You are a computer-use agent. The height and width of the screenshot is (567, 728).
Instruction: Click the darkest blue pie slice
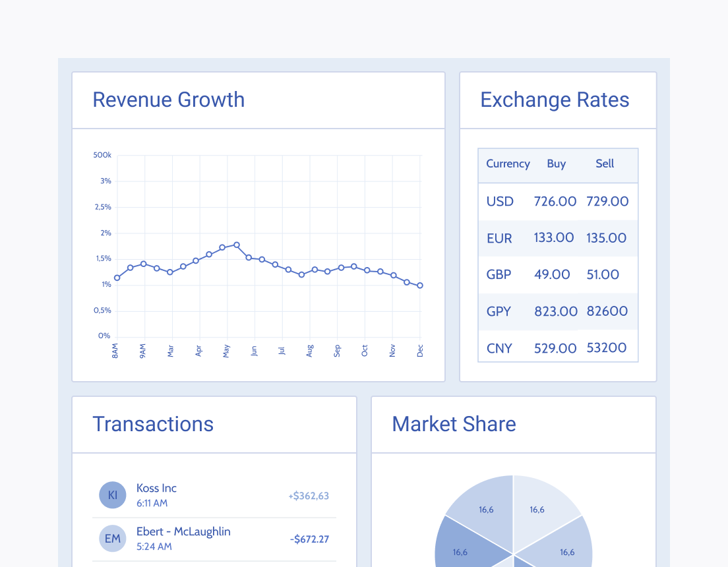pyautogui.click(x=469, y=543)
